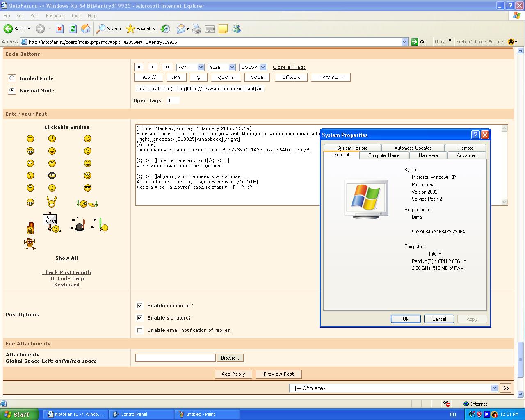Screen dimensions: 525x420
Task: Open the Favorites star button
Action: (140, 29)
